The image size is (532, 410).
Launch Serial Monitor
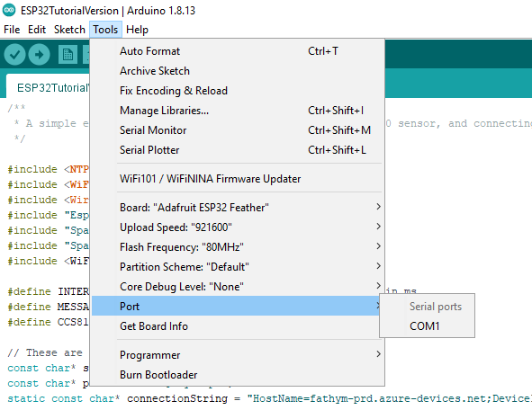coord(238,130)
